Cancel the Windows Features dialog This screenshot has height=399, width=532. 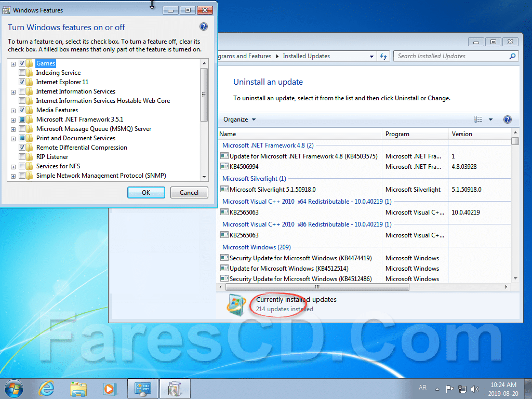[x=189, y=192]
